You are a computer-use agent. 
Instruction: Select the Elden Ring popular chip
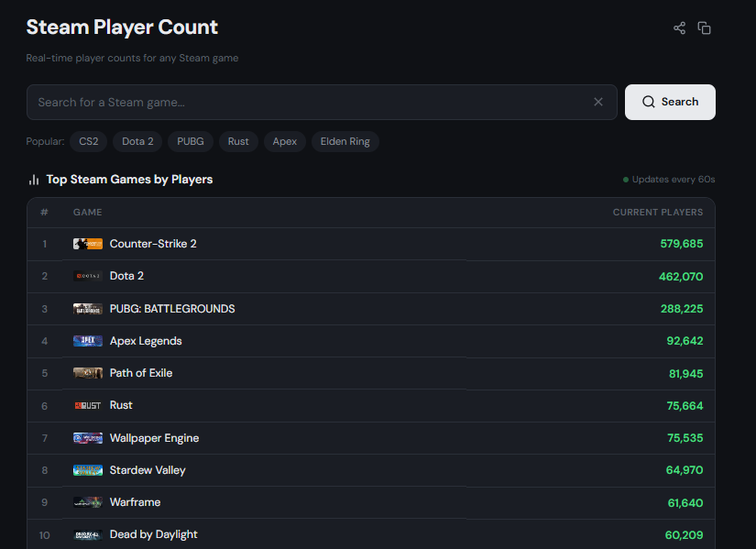point(345,141)
